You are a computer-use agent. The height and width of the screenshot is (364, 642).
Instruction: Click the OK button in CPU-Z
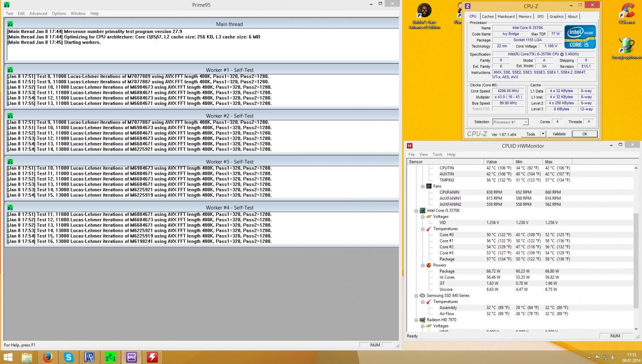(x=585, y=134)
